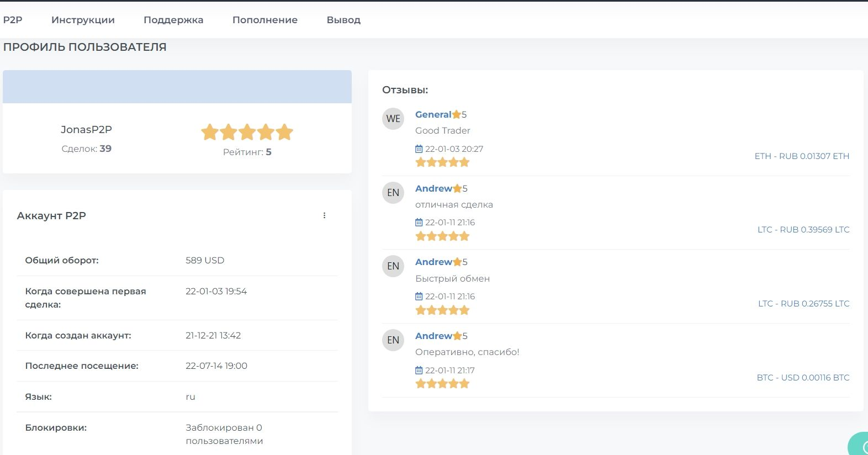Click 'Заблокирован 0 пользователями' text

[x=224, y=434]
